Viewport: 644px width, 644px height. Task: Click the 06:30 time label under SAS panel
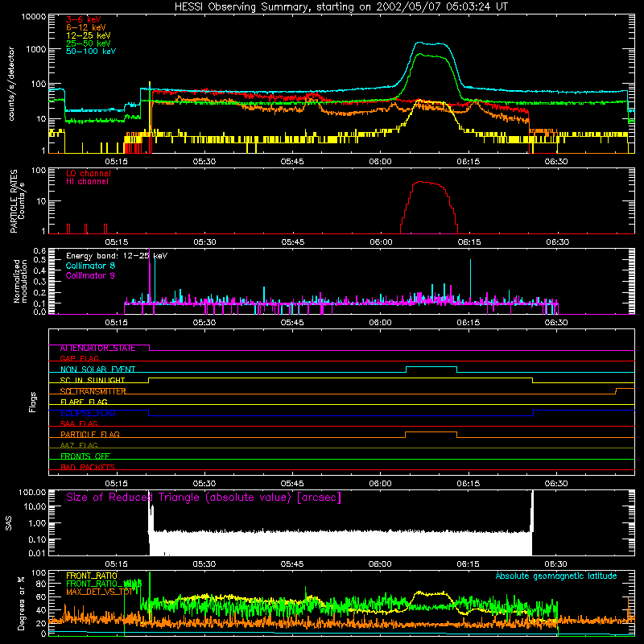556,564
